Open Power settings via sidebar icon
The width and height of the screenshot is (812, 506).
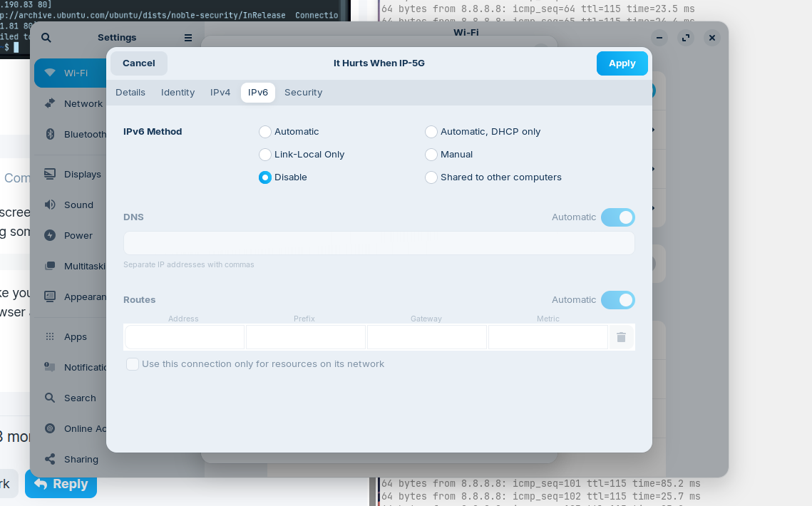[x=50, y=235]
